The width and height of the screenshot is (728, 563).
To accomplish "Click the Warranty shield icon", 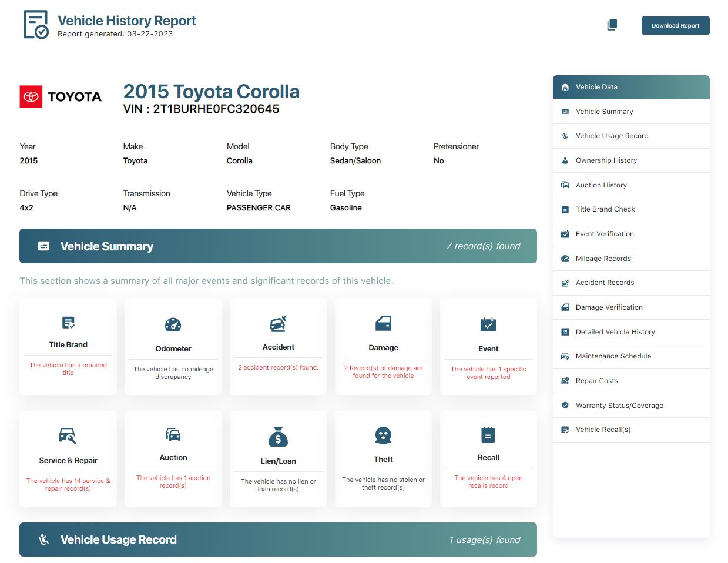I will click(565, 406).
